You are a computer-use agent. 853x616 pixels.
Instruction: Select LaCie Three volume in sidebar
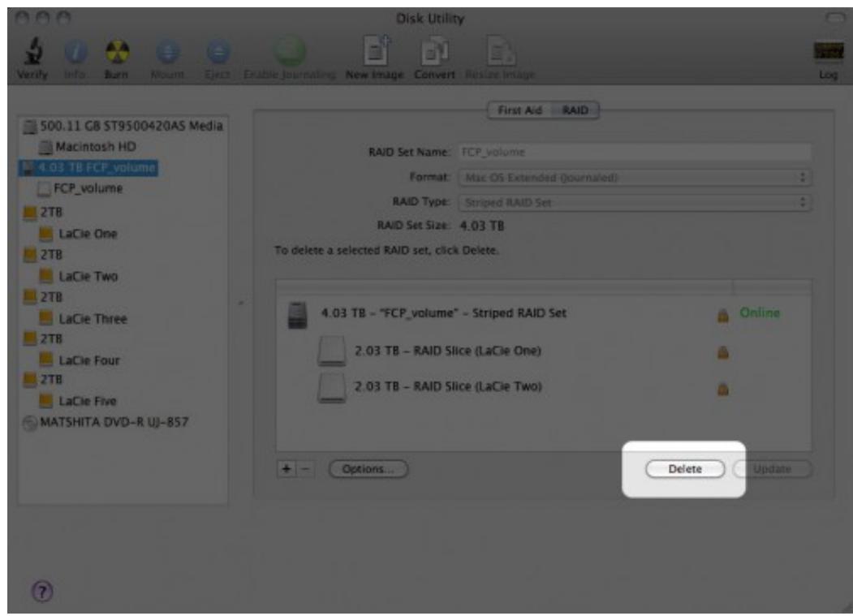click(x=83, y=319)
